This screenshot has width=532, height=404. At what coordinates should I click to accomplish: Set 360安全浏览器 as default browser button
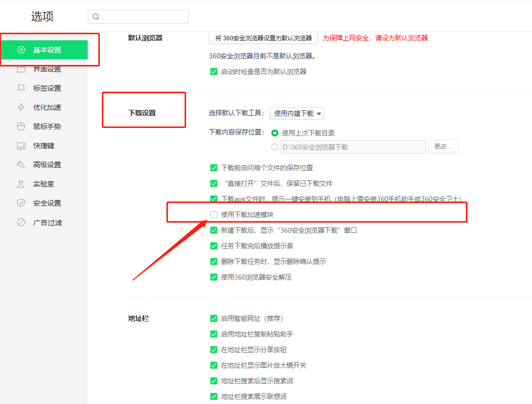click(263, 38)
